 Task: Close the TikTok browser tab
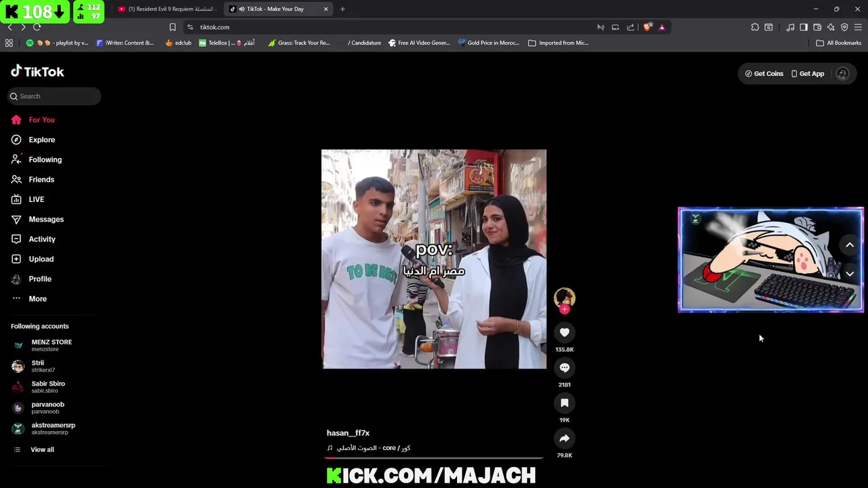[325, 9]
